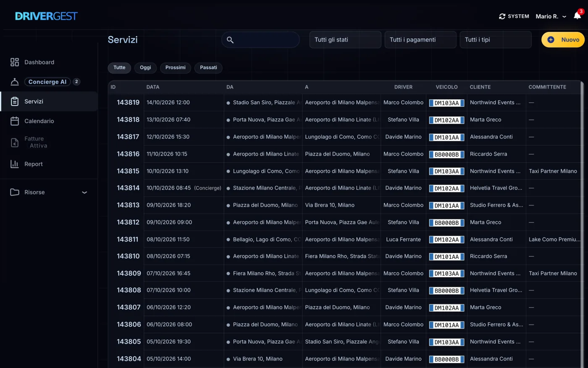Open the Report bar chart icon
Image resolution: width=588 pixels, height=368 pixels.
(15, 164)
